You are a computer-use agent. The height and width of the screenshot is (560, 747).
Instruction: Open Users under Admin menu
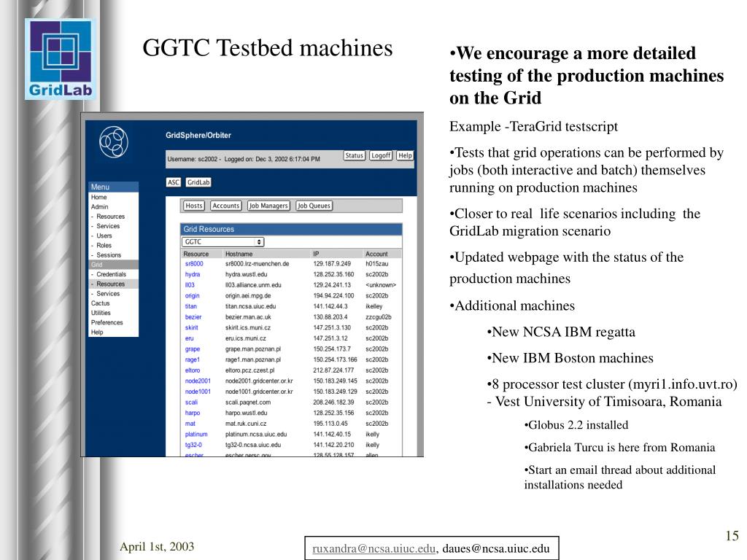(104, 236)
